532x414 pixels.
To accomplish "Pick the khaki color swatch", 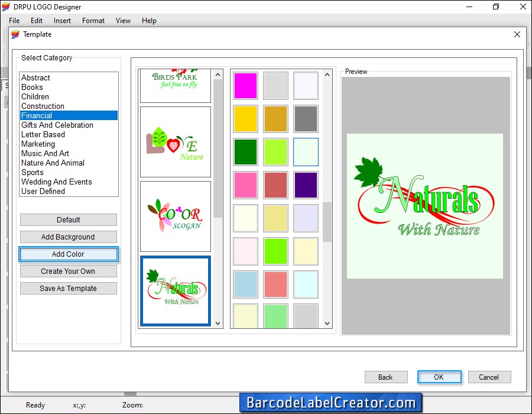I will 275,218.
